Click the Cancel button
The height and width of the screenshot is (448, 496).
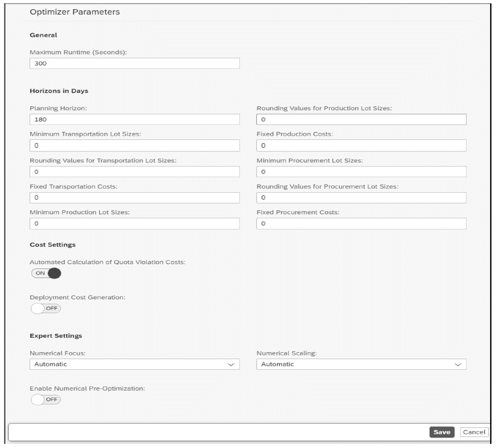click(x=475, y=432)
